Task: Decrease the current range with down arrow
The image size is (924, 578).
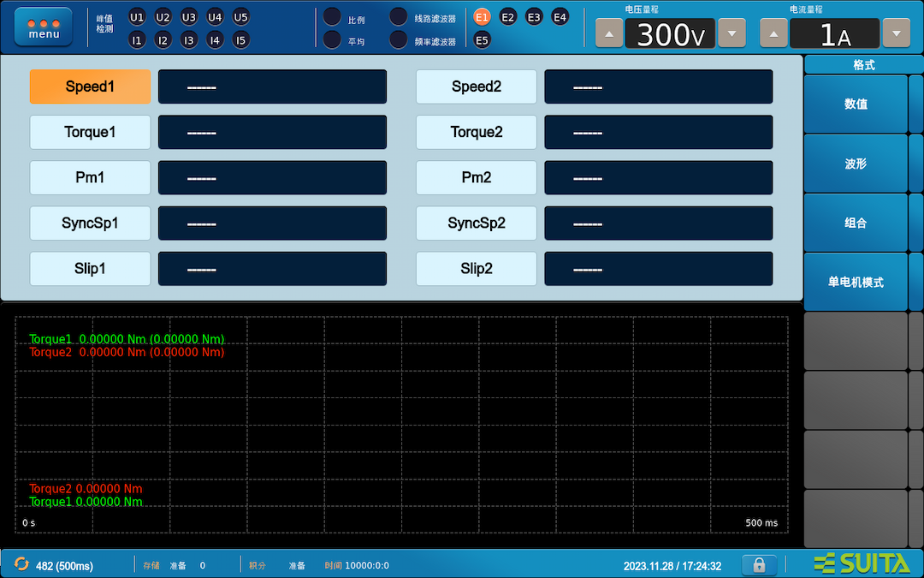Action: pos(897,33)
